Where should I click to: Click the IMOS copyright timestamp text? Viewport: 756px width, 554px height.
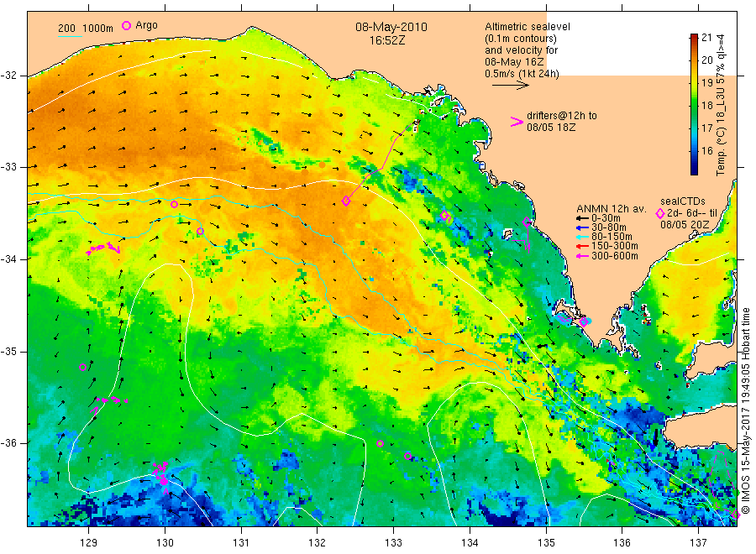[x=745, y=411]
